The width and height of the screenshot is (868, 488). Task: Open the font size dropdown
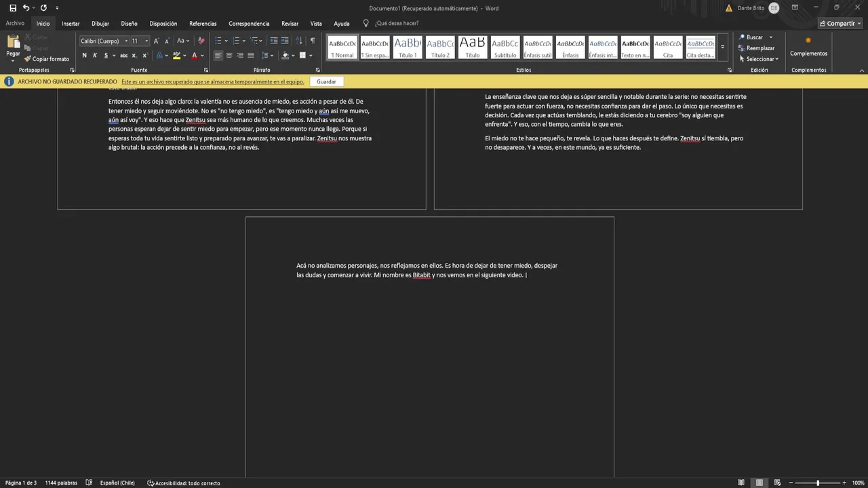click(x=146, y=41)
